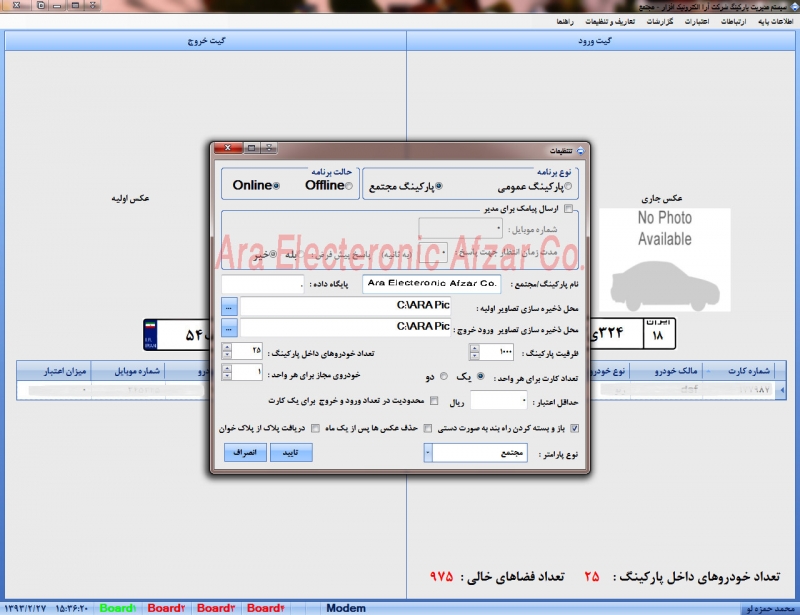Click the تایید confirm button
The width and height of the screenshot is (800, 615).
click(291, 453)
